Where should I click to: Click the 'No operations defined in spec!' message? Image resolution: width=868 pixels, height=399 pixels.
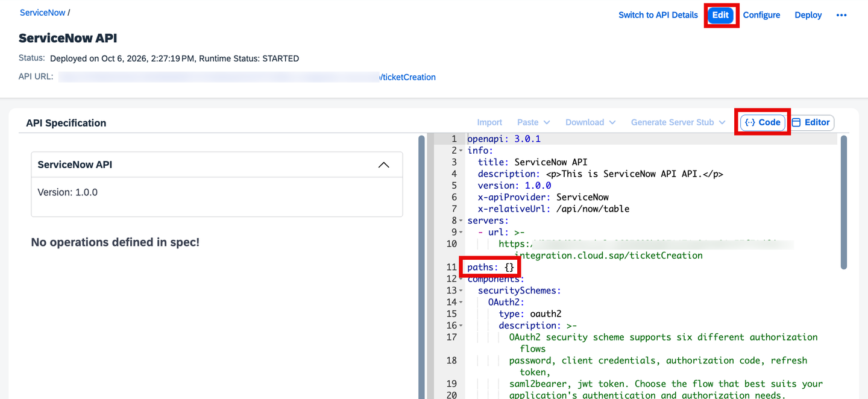coord(115,242)
